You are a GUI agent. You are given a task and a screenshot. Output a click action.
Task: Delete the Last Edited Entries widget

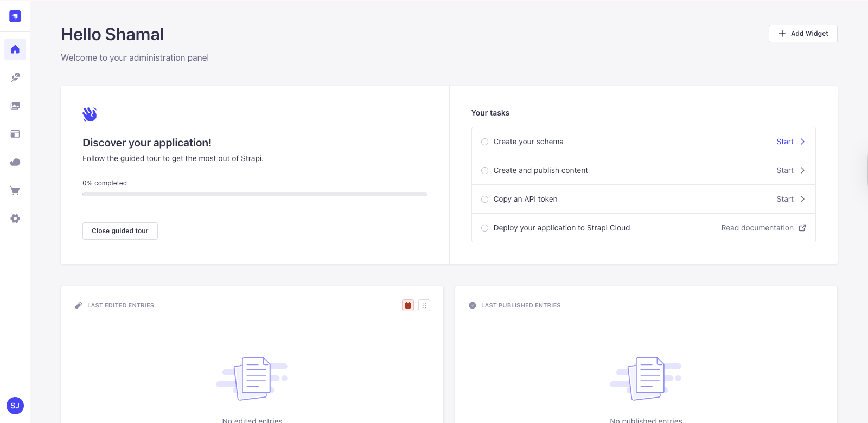coord(408,305)
